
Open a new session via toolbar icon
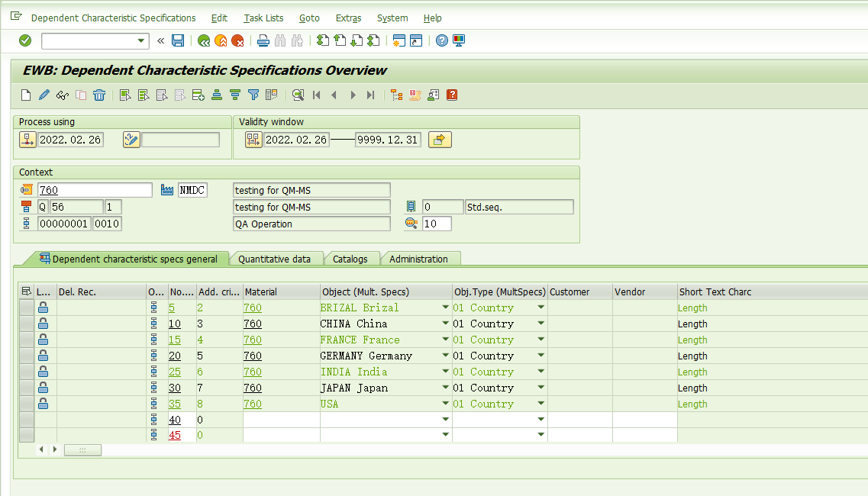(x=399, y=40)
